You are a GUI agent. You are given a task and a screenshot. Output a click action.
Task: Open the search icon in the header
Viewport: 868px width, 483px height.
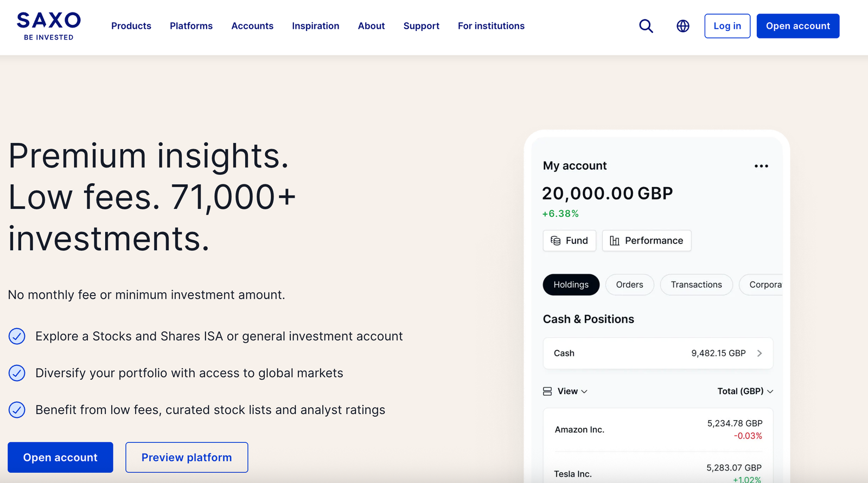point(646,25)
